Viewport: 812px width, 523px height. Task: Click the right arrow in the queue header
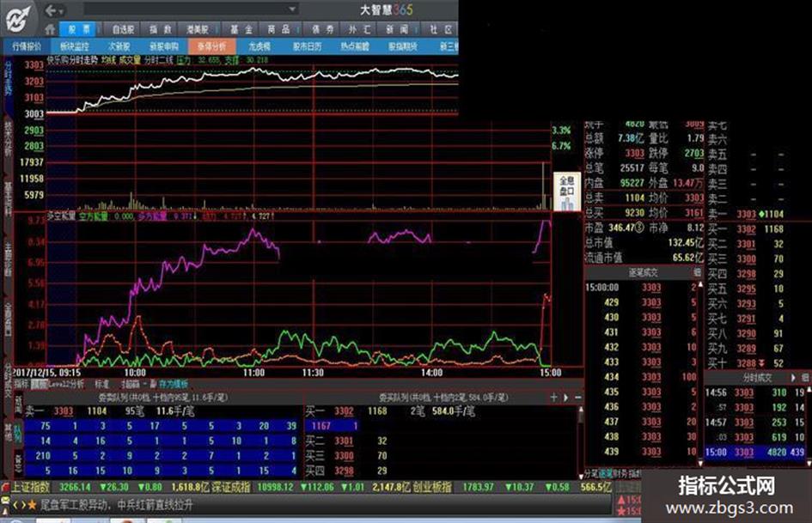coord(565,398)
